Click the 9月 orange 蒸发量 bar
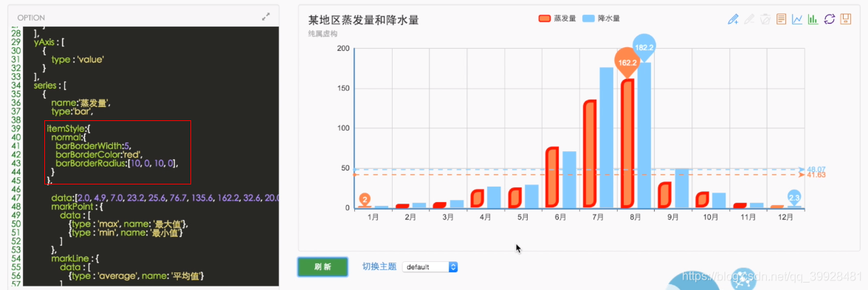 click(665, 196)
